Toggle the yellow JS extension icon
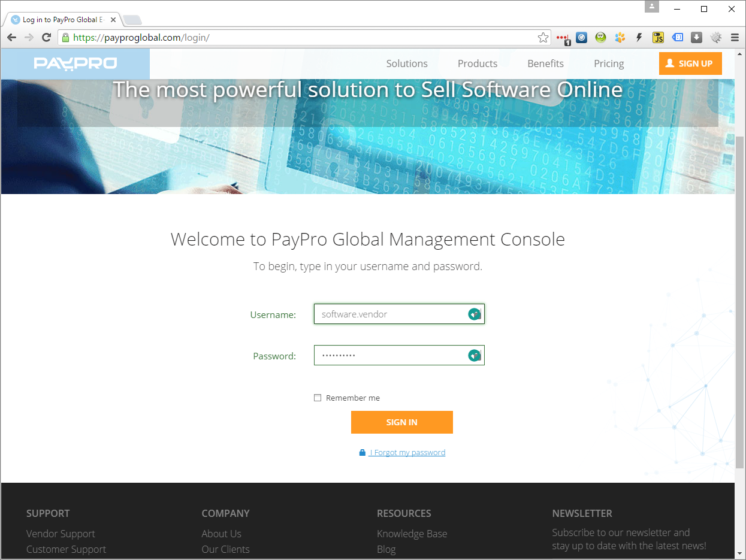Viewport: 746px width, 560px height. tap(658, 38)
